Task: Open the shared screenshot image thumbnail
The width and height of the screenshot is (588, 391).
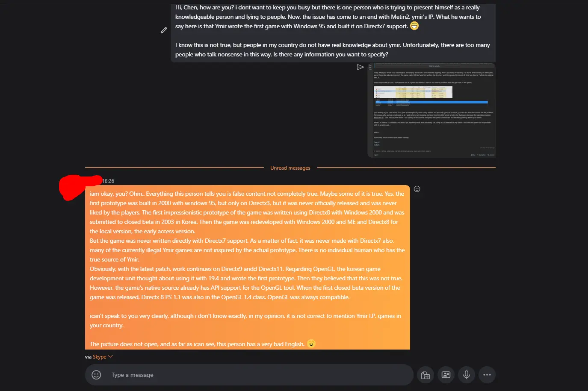Action: pyautogui.click(x=431, y=110)
